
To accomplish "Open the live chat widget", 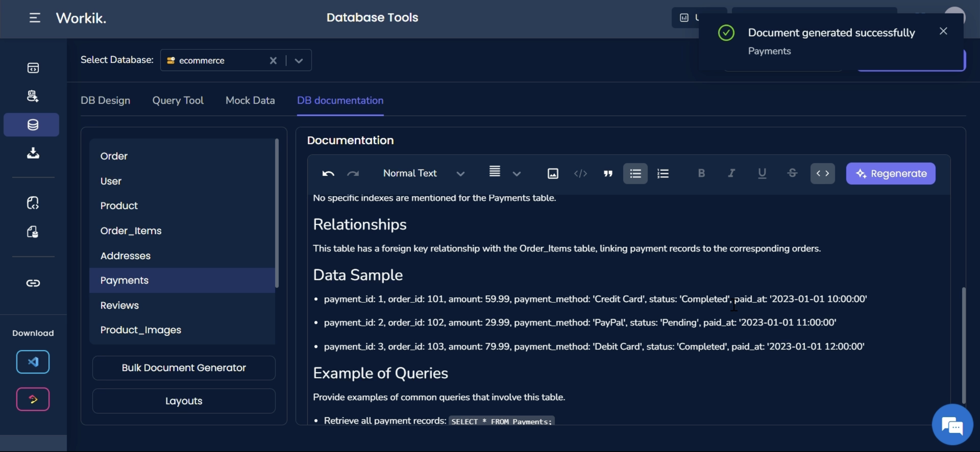I will [952, 425].
